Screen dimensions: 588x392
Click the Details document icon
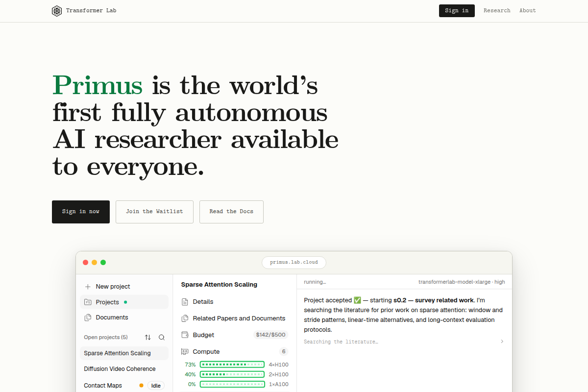coord(185,302)
